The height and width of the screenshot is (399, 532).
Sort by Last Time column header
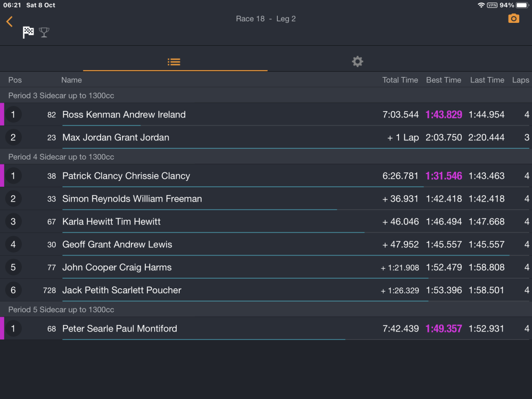(x=487, y=80)
